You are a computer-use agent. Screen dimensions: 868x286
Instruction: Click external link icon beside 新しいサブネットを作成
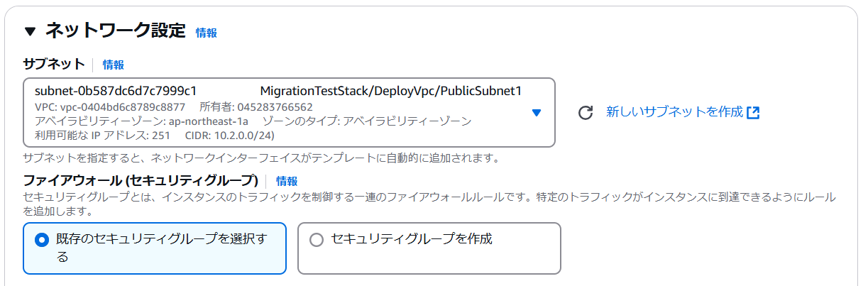click(x=753, y=113)
